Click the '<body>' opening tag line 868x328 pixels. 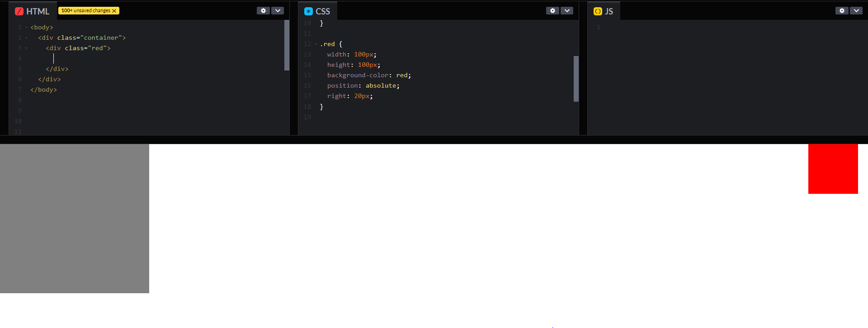point(42,28)
